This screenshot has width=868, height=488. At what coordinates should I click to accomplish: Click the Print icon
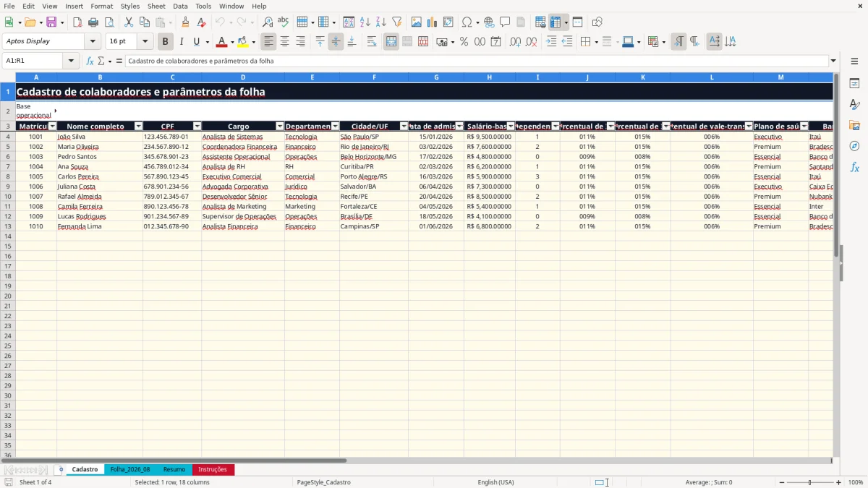coord(93,22)
